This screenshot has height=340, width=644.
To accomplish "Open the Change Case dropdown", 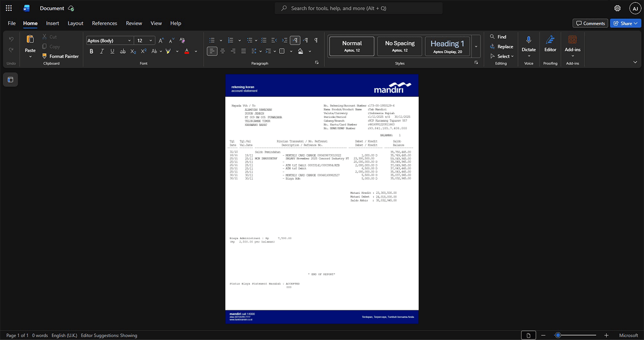I will point(157,51).
